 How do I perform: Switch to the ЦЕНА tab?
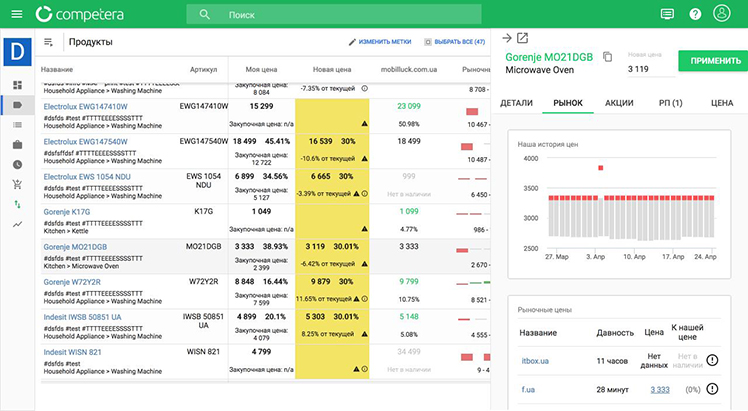[722, 103]
